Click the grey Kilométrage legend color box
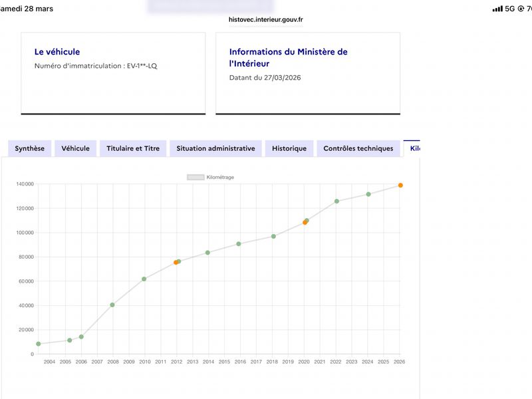This screenshot has width=532, height=399. (x=196, y=178)
